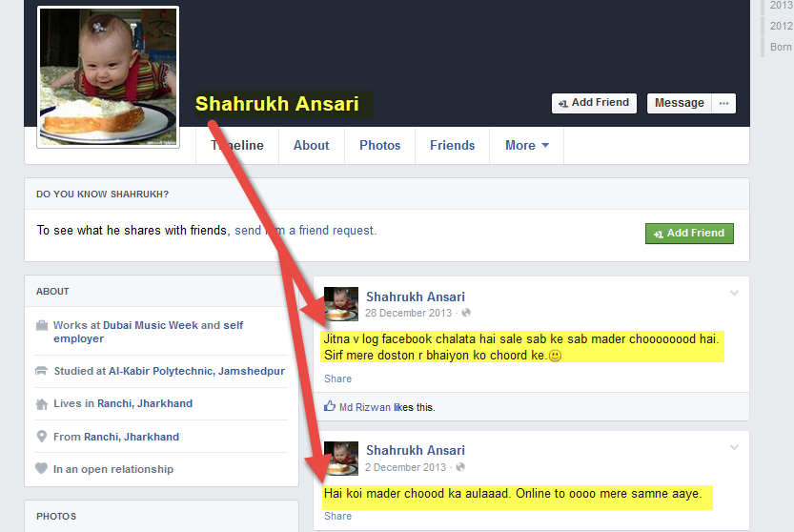Click the globe privacy icon on 2 December post
This screenshot has height=532, width=794.
459,466
